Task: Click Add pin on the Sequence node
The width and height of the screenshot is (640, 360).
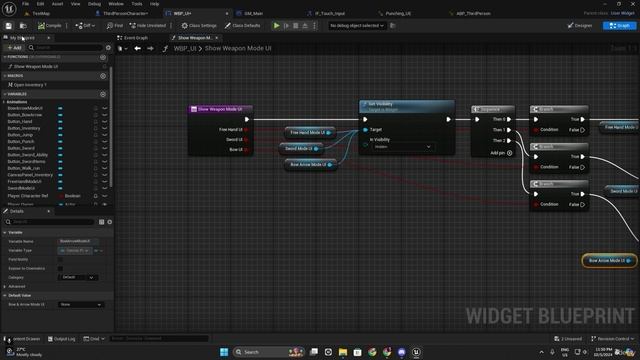Action: tap(501, 153)
